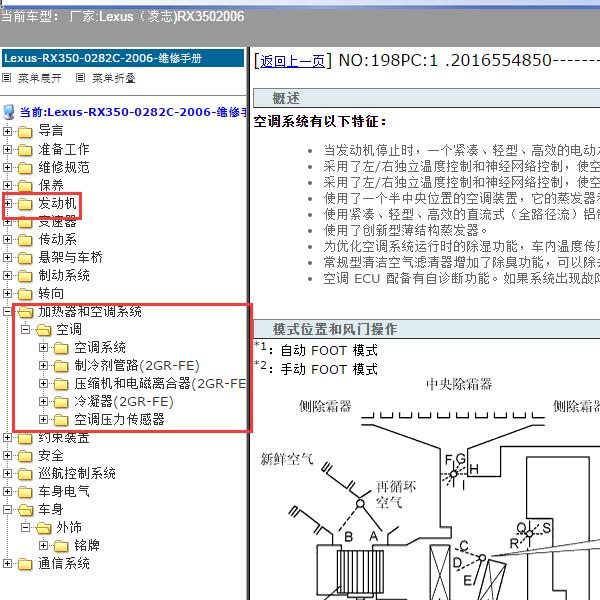This screenshot has height=600, width=600.
Task: Expand the 通信系统 tree node
Action: pos(7,563)
